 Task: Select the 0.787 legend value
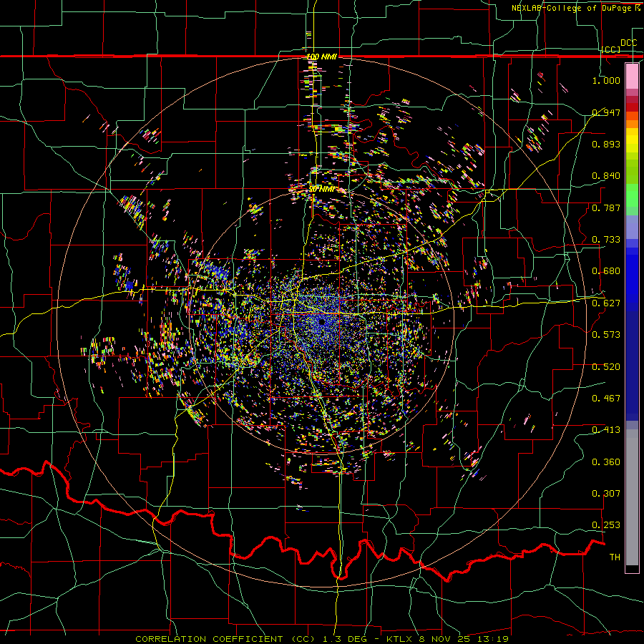(x=606, y=208)
